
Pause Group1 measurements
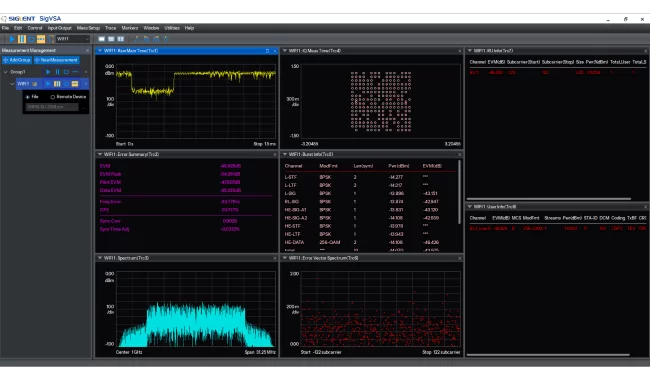(x=57, y=72)
